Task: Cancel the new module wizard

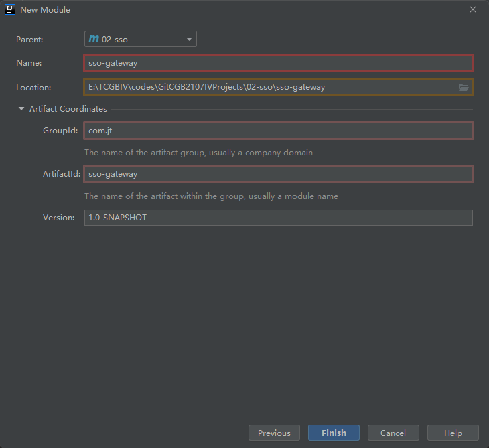Action: [393, 433]
